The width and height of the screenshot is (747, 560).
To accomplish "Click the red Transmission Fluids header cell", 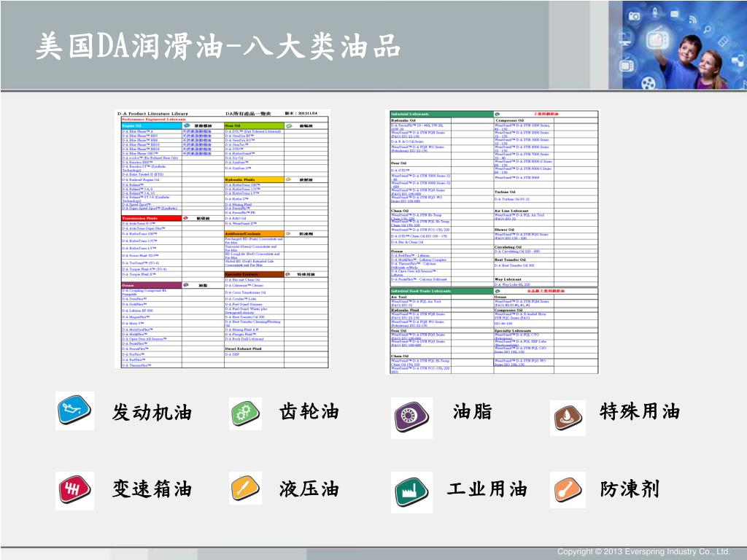I will (152, 218).
